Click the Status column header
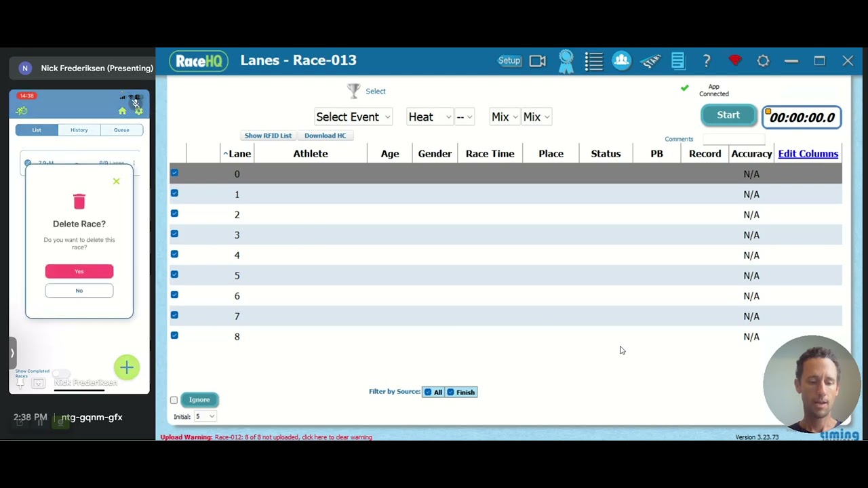Image resolution: width=868 pixels, height=488 pixels. tap(606, 154)
